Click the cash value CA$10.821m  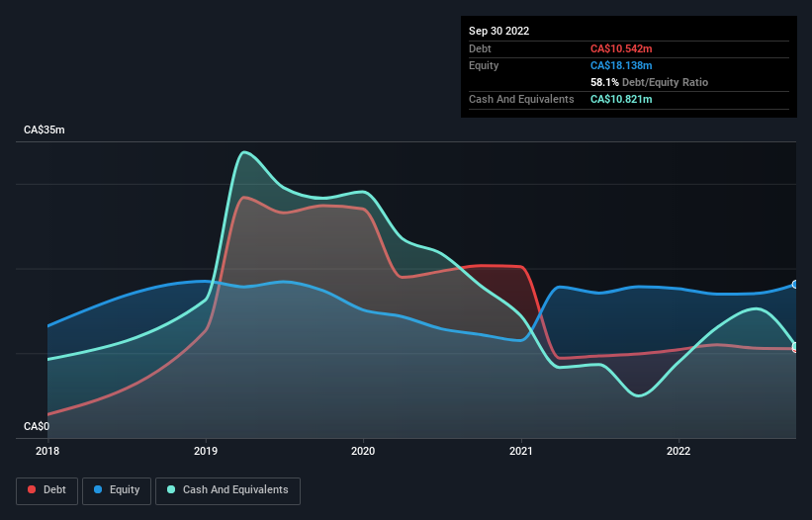click(x=621, y=99)
